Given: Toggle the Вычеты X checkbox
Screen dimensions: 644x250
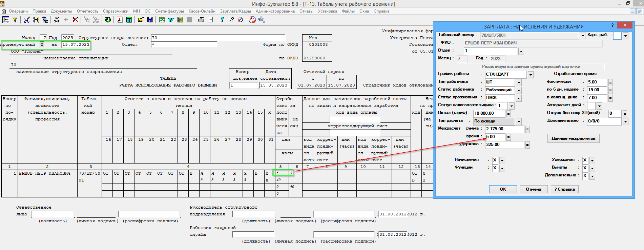Looking at the screenshot, I should tap(585, 168).
